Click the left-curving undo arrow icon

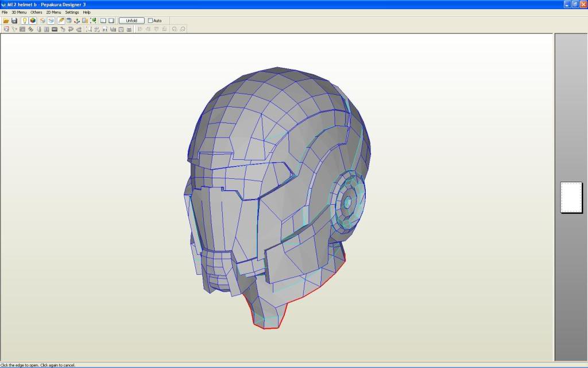[x=71, y=29]
